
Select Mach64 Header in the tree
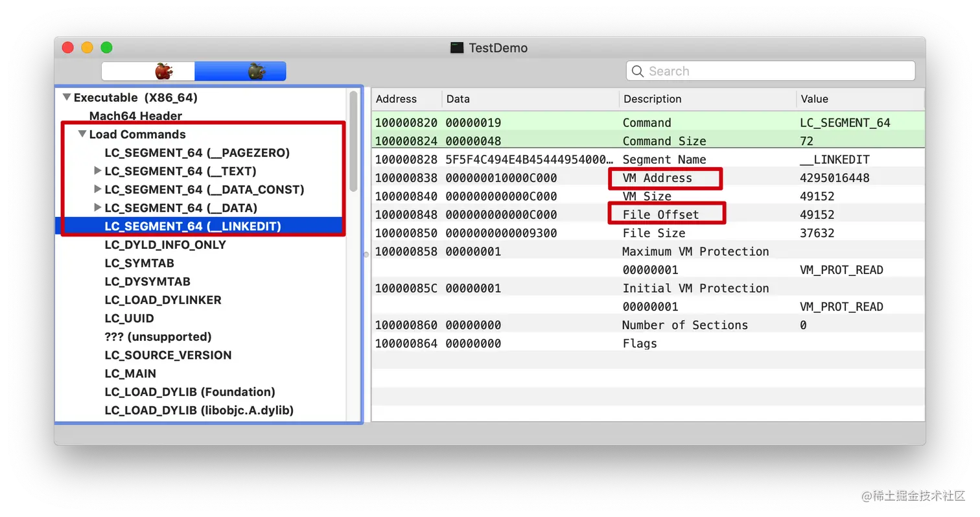pos(135,116)
